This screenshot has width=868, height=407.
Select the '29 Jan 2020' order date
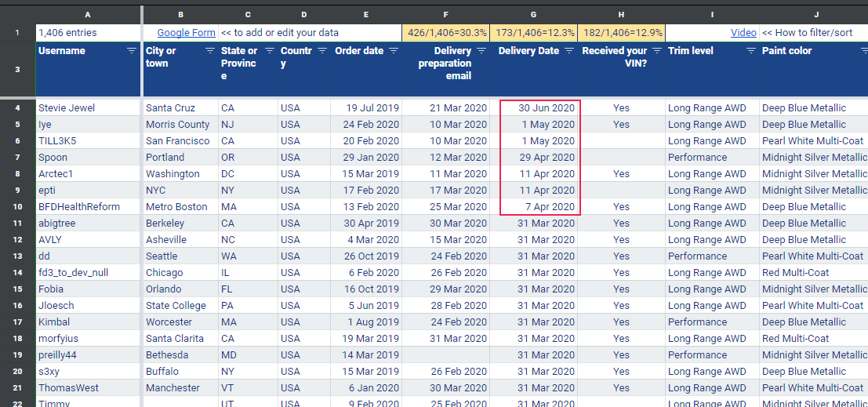pyautogui.click(x=366, y=158)
